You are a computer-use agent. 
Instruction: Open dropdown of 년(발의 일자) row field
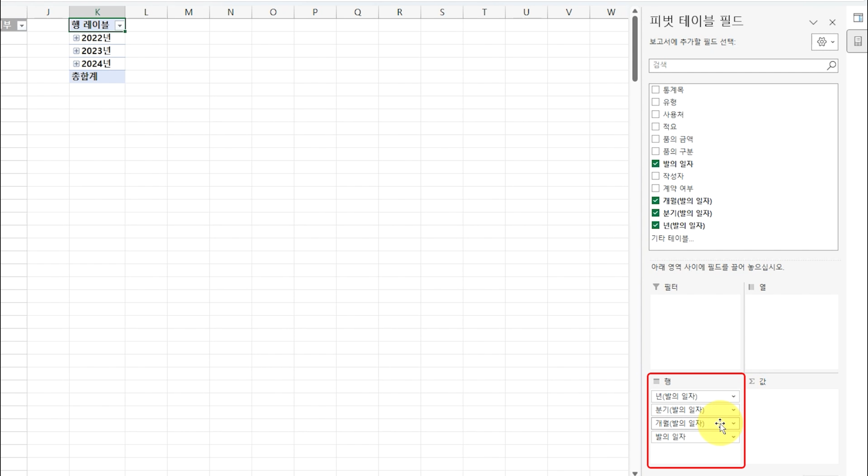coord(733,396)
